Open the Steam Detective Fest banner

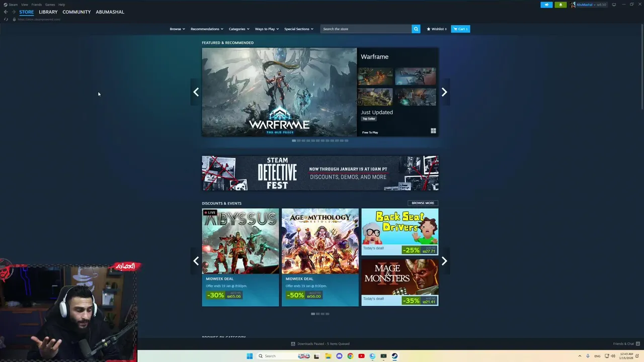(320, 173)
